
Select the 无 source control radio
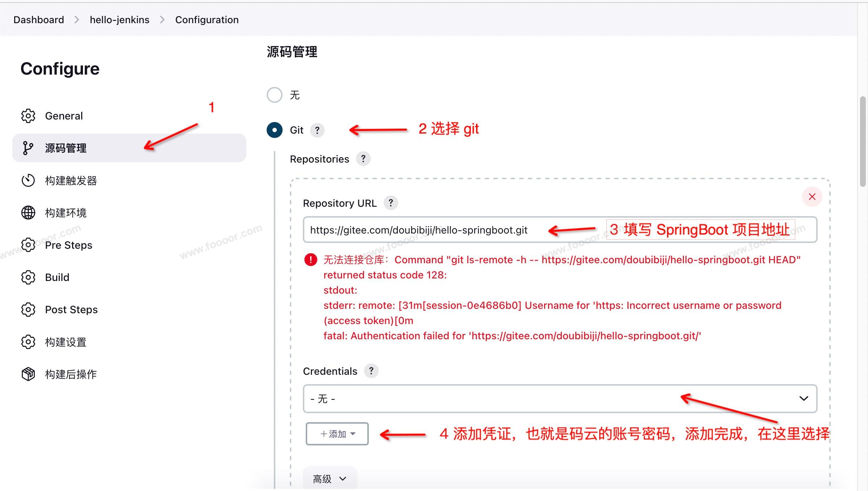[x=275, y=95]
